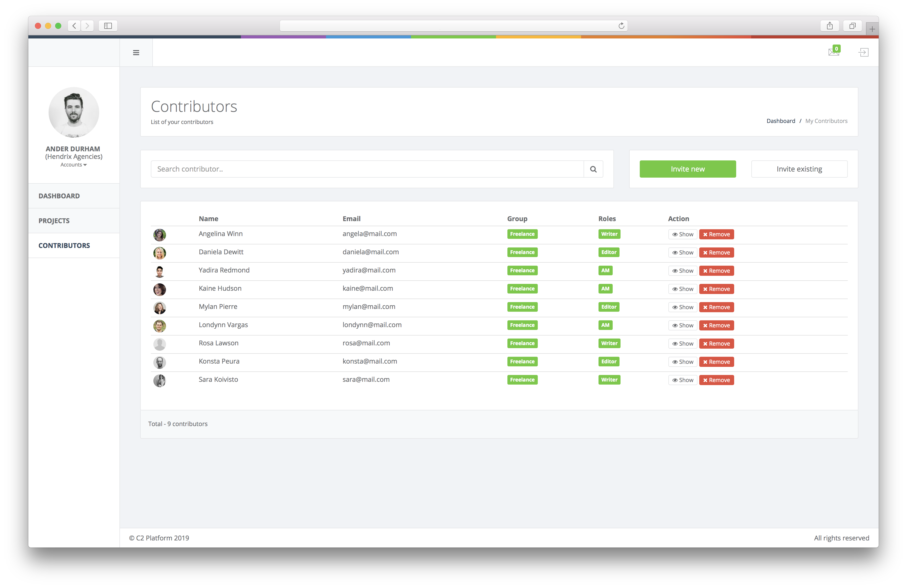Click the hamburger menu icon
907x588 pixels.
click(136, 53)
